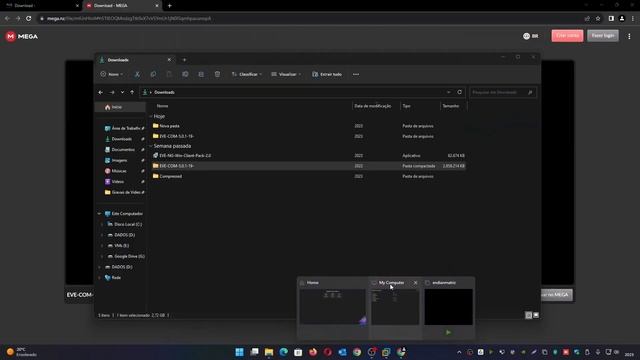Collapse the Semana passada group
The width and height of the screenshot is (640, 360).
click(151, 146)
